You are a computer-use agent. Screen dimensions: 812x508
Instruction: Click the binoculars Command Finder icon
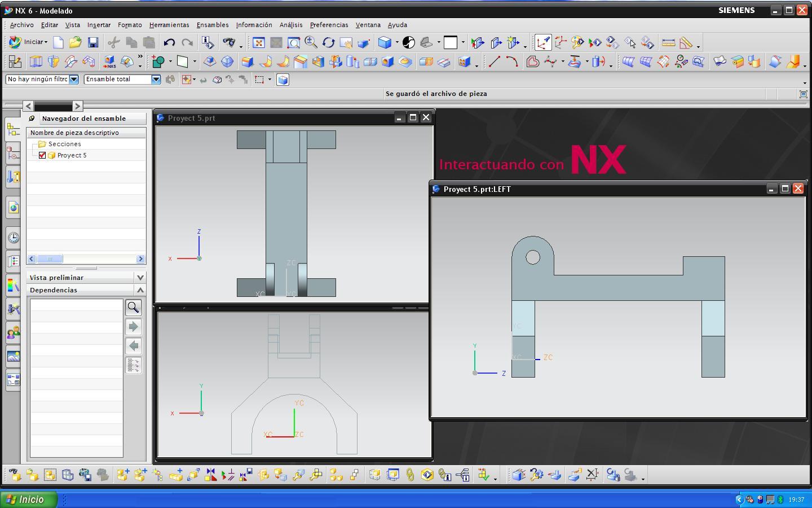228,42
